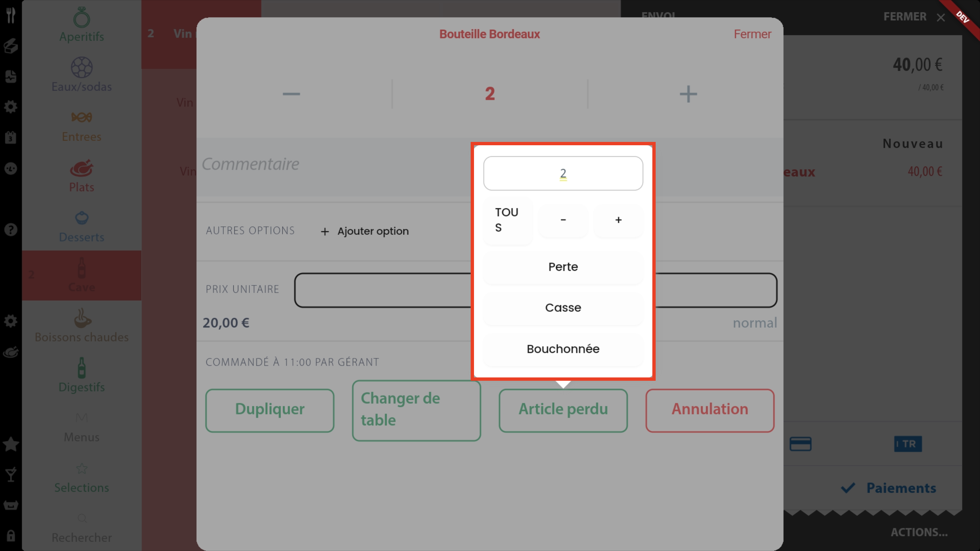Open the Plats category icon
This screenshot has width=980, height=551.
click(x=81, y=168)
